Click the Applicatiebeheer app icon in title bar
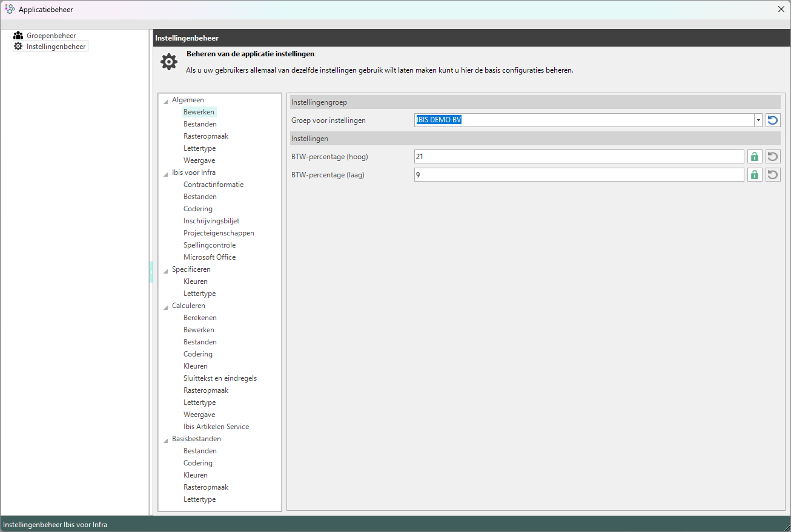Image resolution: width=791 pixels, height=532 pixels. [x=10, y=9]
